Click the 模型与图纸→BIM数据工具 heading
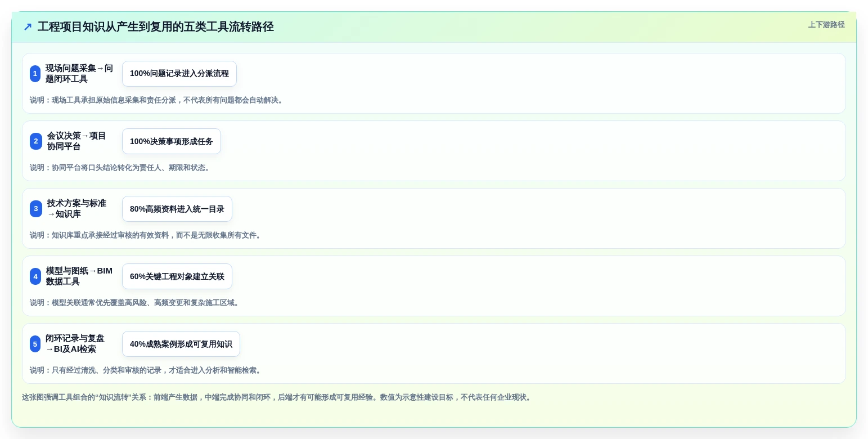 pos(79,276)
